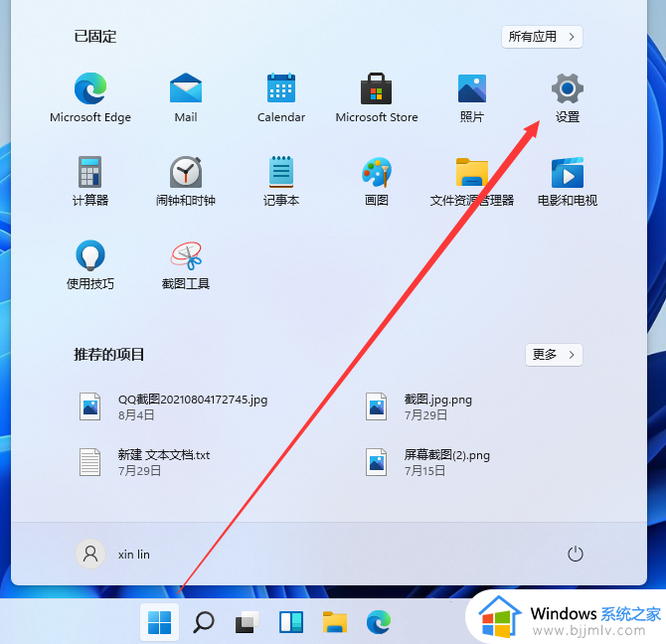Click the Windows Start button on taskbar
Image resolution: width=666 pixels, height=644 pixels.
coord(159,622)
